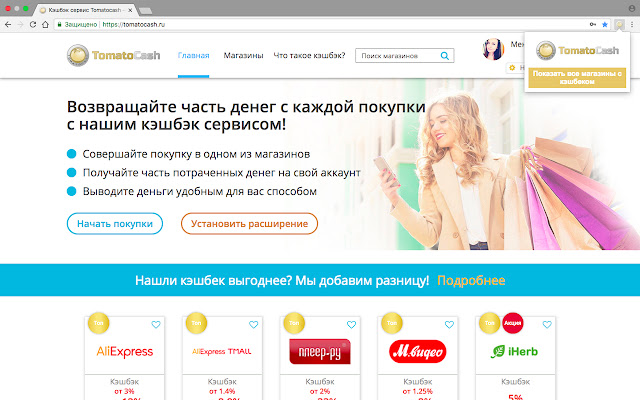The height and width of the screenshot is (400, 640).
Task: Click the Защищено secure label
Action: coord(80,24)
